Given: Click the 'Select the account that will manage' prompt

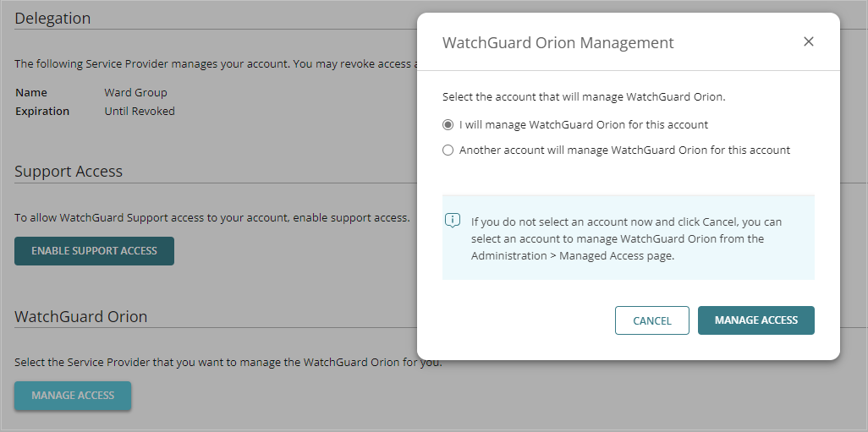Looking at the screenshot, I should click(x=584, y=96).
